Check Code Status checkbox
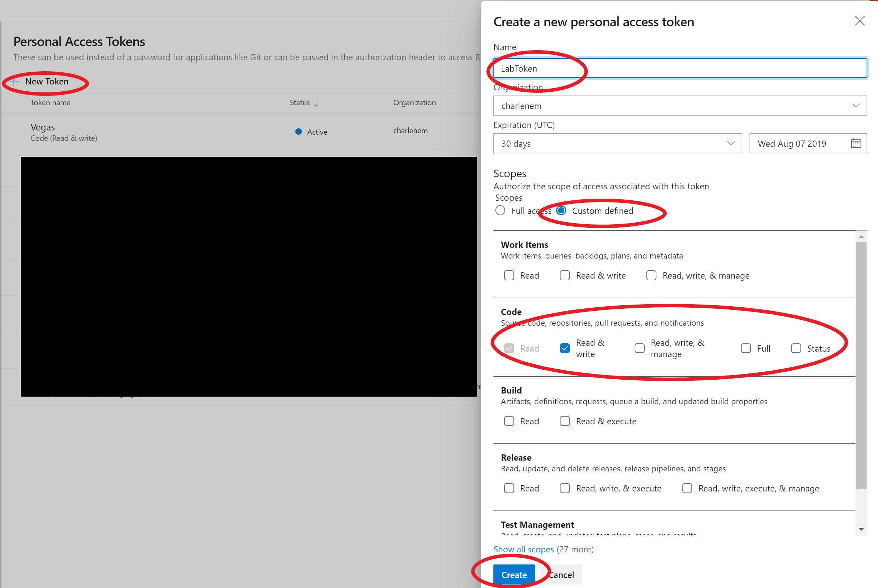Screen dimensions: 878x588 point(796,349)
